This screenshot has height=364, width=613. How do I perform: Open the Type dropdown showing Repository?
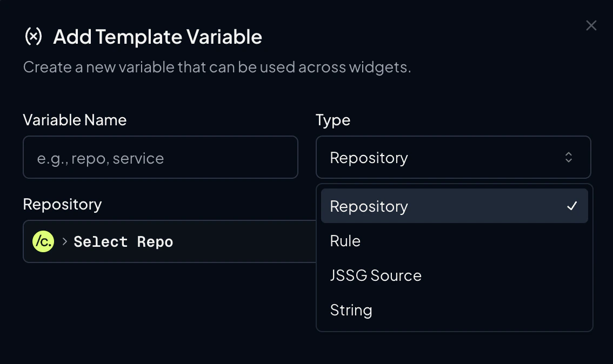(x=453, y=157)
